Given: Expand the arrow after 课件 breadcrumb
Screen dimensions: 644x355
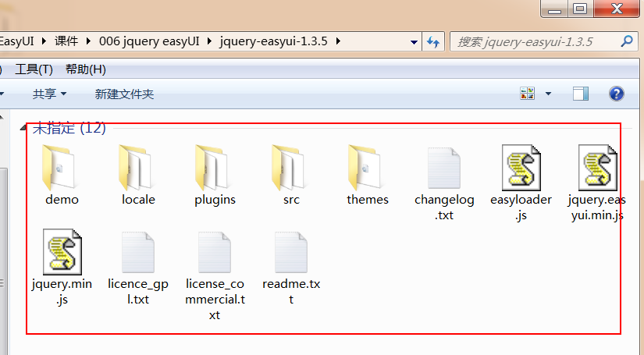Looking at the screenshot, I should coord(88,41).
